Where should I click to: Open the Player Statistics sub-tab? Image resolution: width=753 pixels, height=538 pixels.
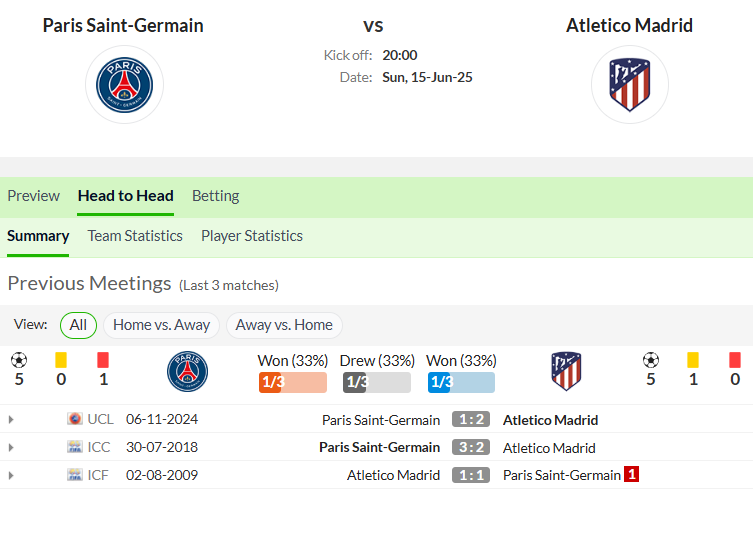pyautogui.click(x=252, y=236)
